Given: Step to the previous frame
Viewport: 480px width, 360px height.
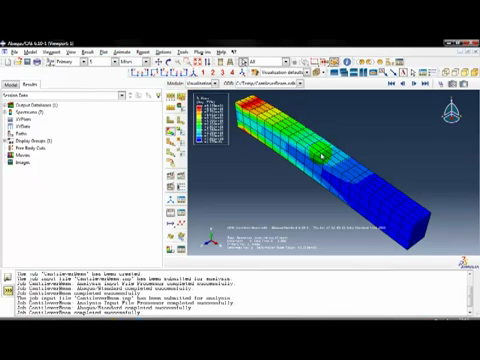Looking at the screenshot, I should pos(403,84).
